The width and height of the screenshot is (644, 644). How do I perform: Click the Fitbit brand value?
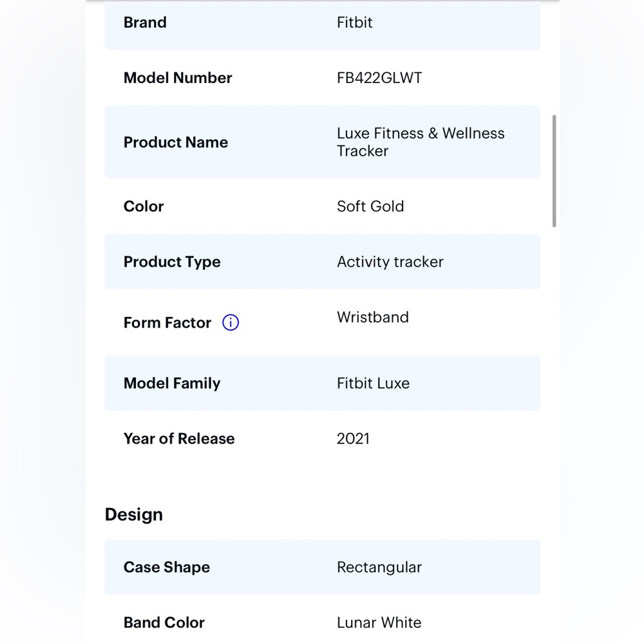[x=354, y=22]
